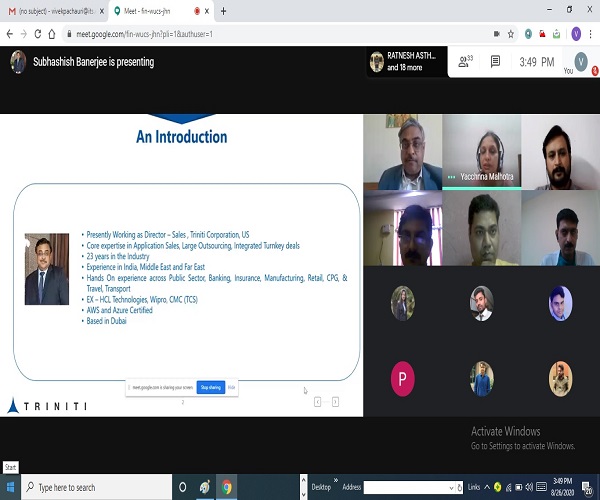Click AWS and Azure Certified bullet

pos(119,310)
